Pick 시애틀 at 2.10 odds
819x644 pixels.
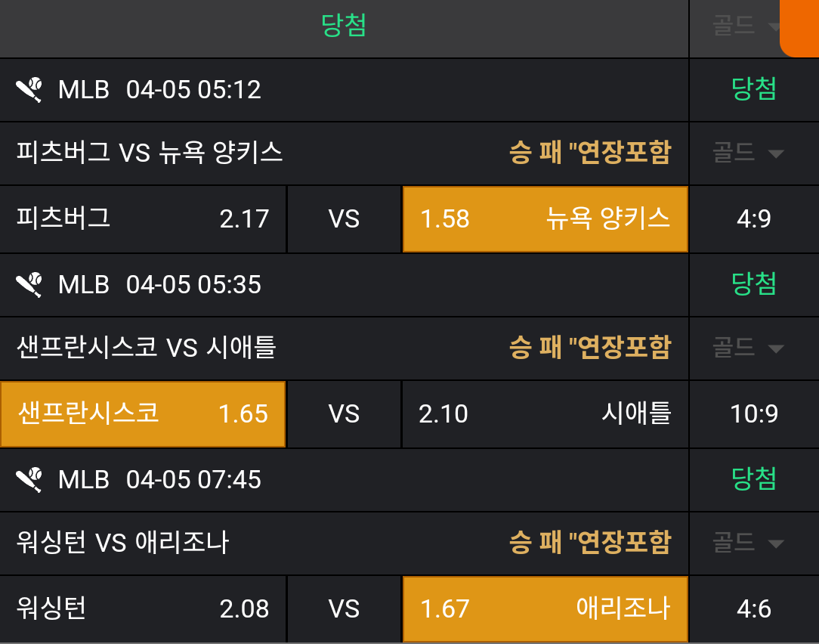(x=545, y=414)
